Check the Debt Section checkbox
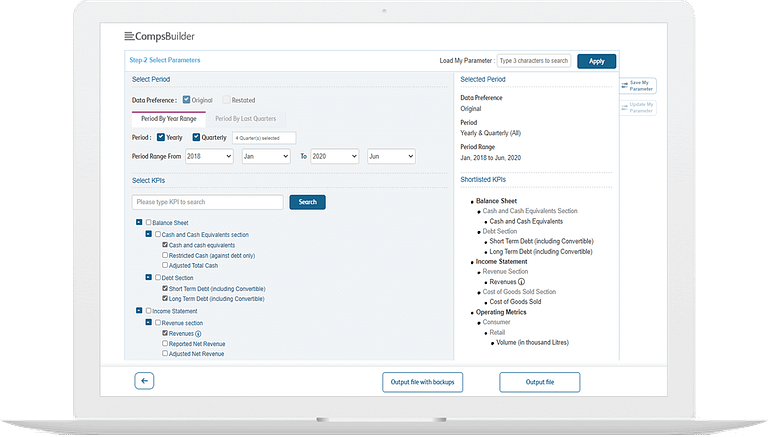The image size is (768, 437). click(x=158, y=277)
